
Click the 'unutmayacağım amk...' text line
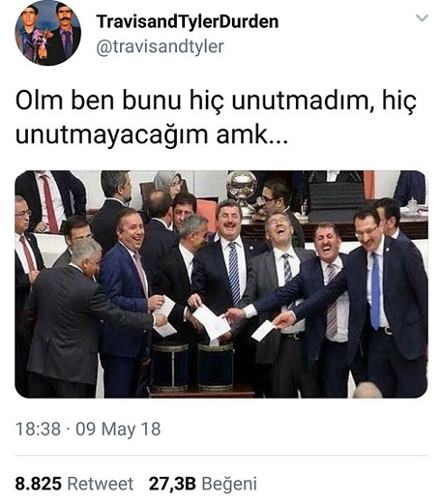(x=152, y=135)
